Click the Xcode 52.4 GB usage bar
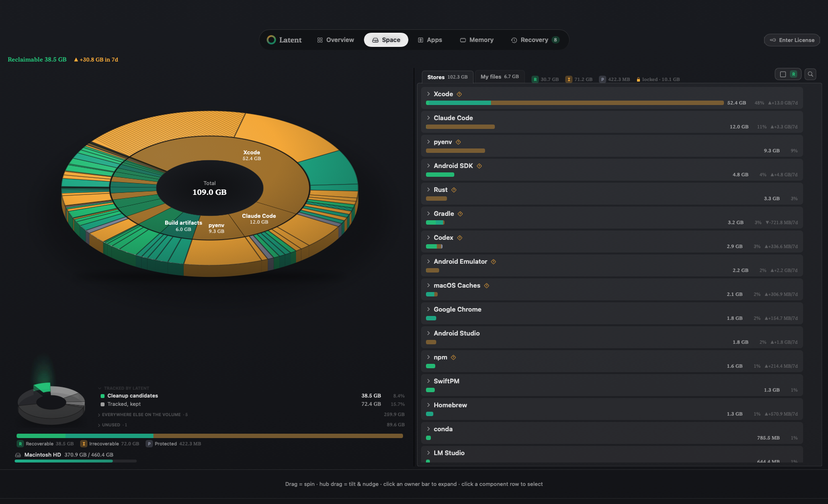The height and width of the screenshot is (504, 828). (x=575, y=103)
